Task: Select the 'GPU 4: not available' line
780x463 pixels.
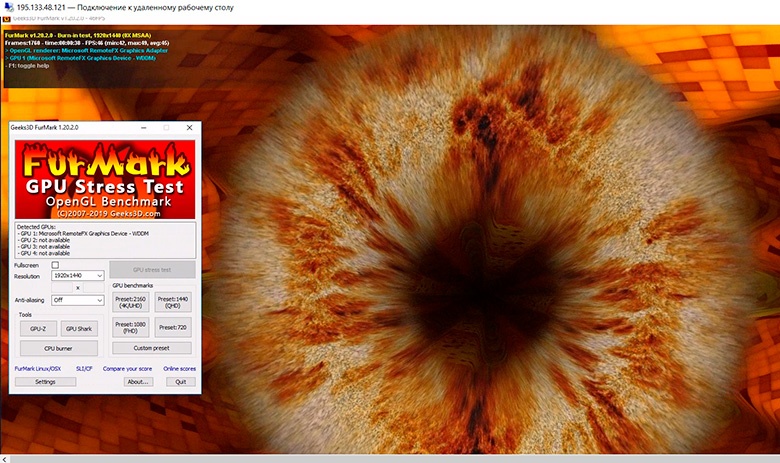Action: pos(45,253)
